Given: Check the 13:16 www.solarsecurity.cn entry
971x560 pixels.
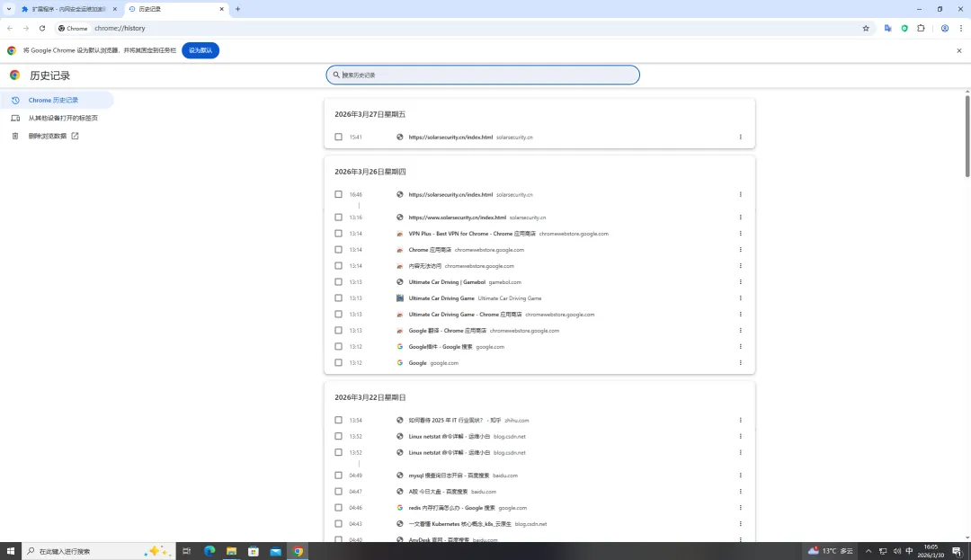Looking at the screenshot, I should pos(338,218).
